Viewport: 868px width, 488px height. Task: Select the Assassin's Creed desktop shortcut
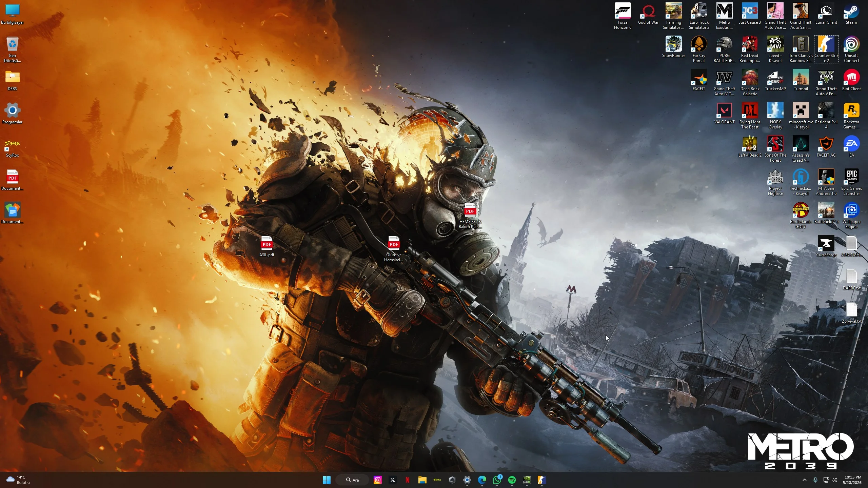801,149
